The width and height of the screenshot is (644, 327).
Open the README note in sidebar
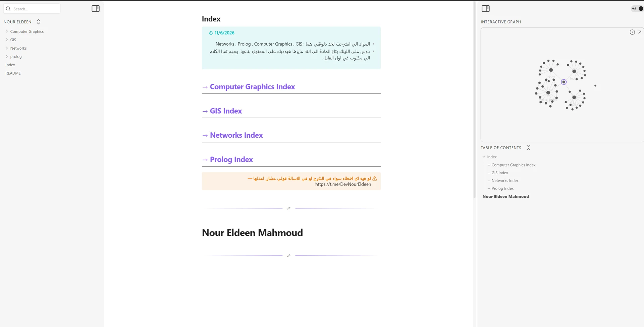(13, 73)
